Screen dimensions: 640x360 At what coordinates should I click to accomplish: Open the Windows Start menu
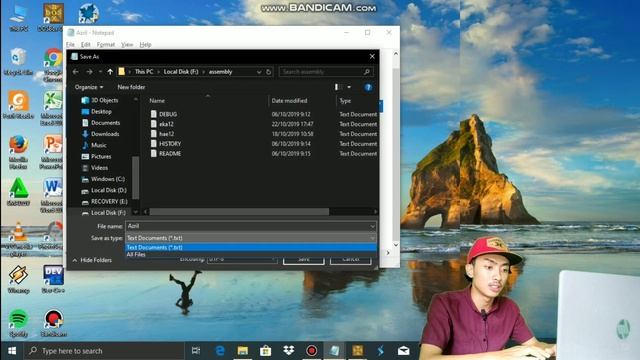coord(12,351)
